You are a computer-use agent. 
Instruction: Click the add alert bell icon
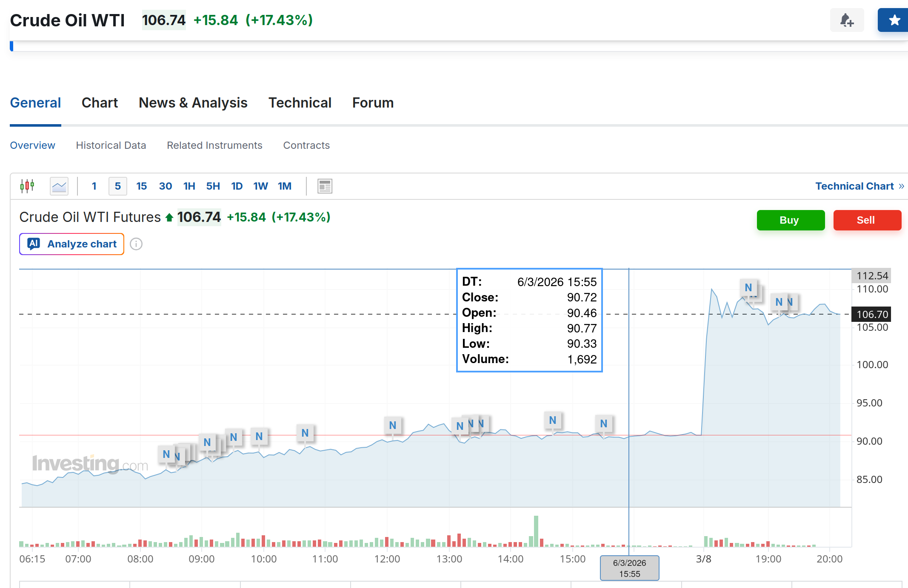(x=847, y=20)
